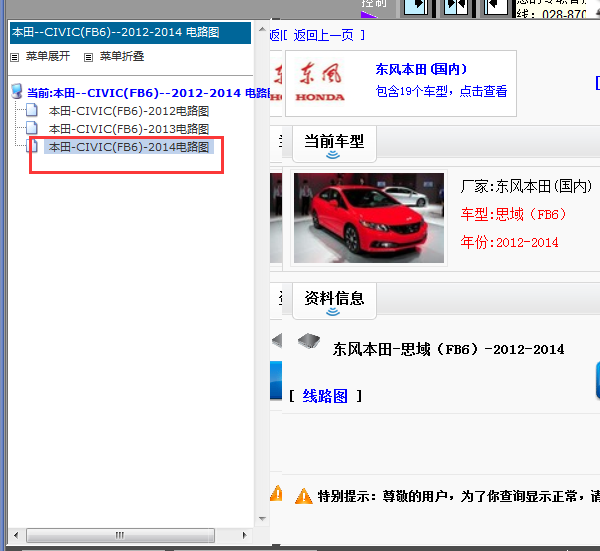Click the computer icon of the root tree node

tap(17, 91)
